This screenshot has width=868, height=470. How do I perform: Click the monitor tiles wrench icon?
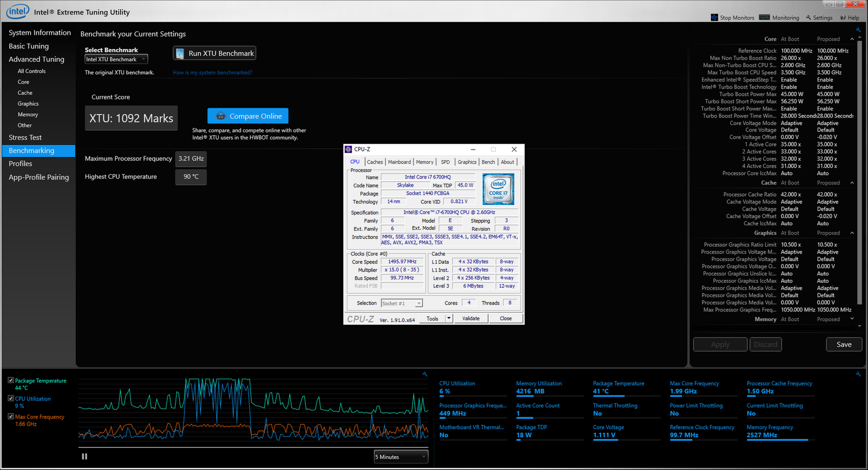coord(858,374)
